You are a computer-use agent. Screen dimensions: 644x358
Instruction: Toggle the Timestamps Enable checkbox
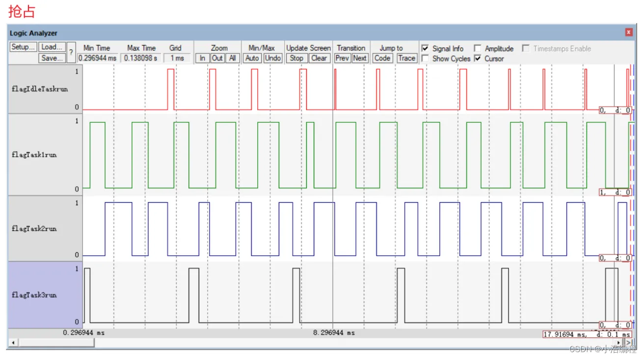pos(526,48)
